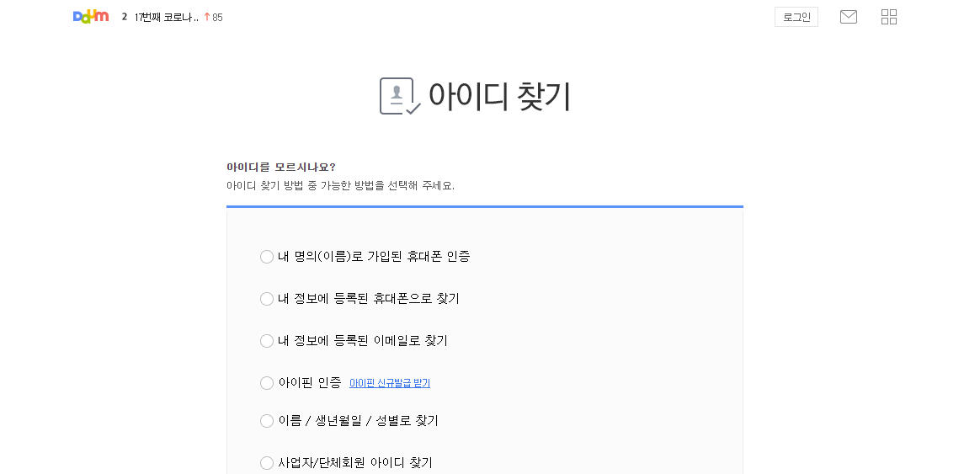The image size is (980, 474).
Task: Click the 아이디 찾기 page heading
Action: [499, 96]
